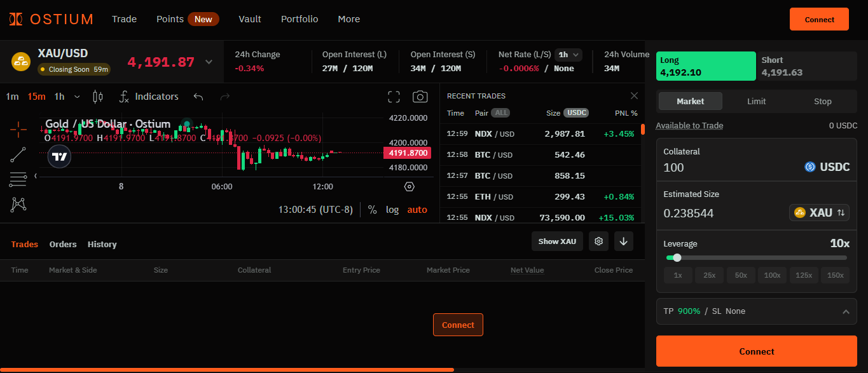This screenshot has width=868, height=373.
Task: Toggle log scale on chart
Action: point(392,210)
